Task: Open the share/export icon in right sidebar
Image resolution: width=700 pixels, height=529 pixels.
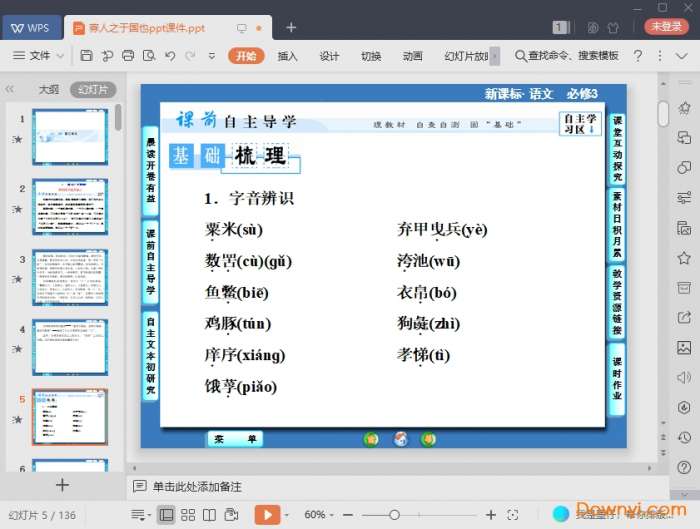Action: [x=684, y=317]
